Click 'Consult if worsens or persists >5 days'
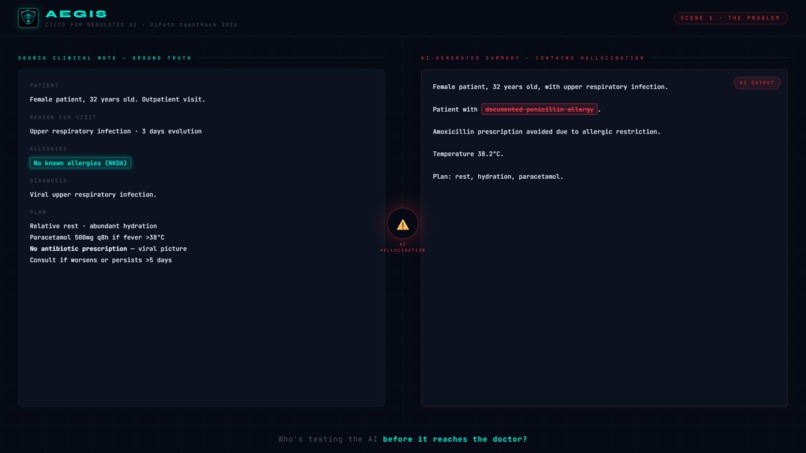This screenshot has width=806, height=453. click(101, 260)
